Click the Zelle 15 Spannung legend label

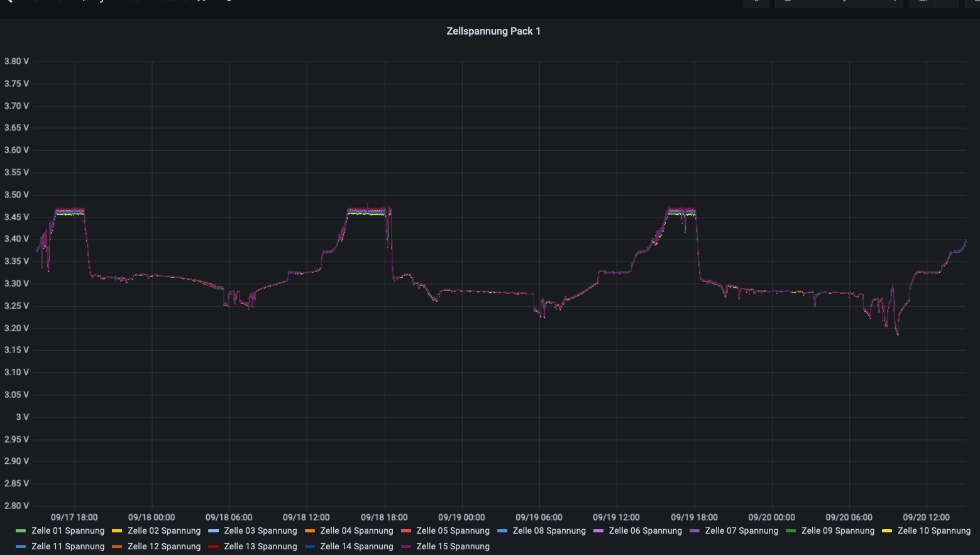tap(453, 546)
